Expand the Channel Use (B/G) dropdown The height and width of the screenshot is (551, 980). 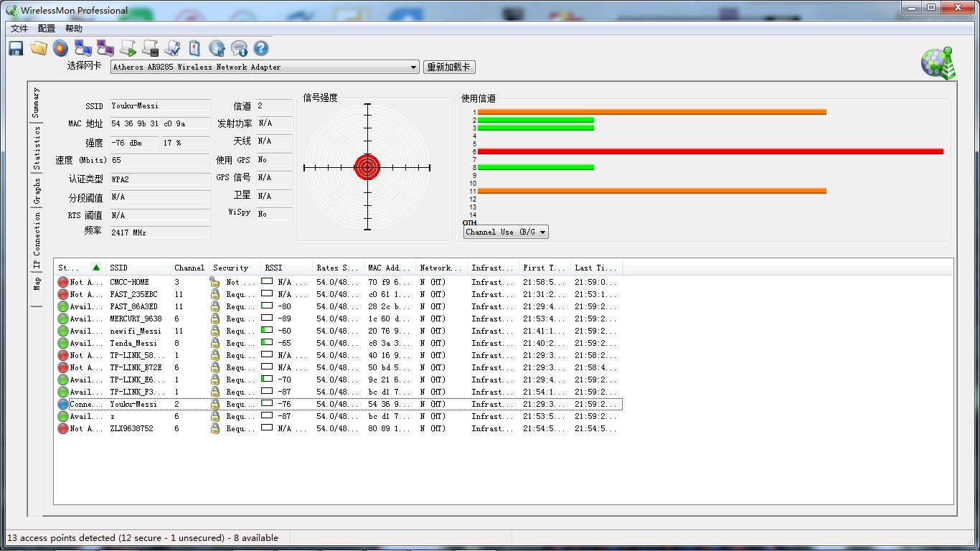(x=506, y=232)
